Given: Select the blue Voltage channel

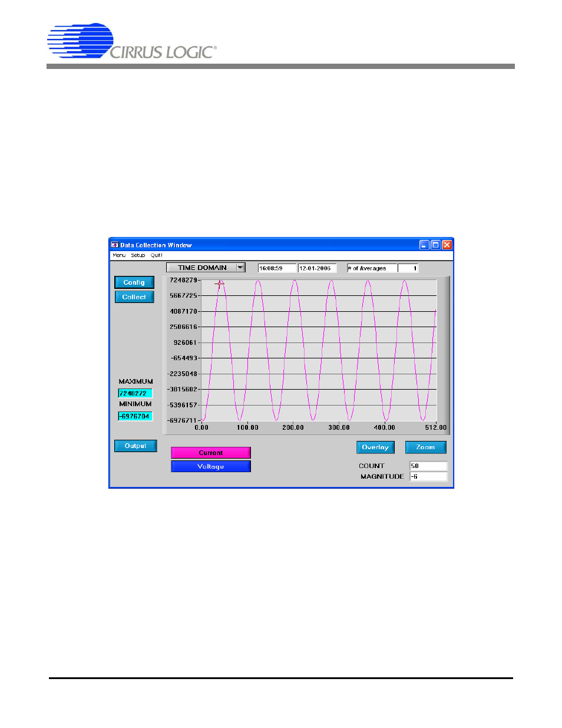Looking at the screenshot, I should (211, 466).
